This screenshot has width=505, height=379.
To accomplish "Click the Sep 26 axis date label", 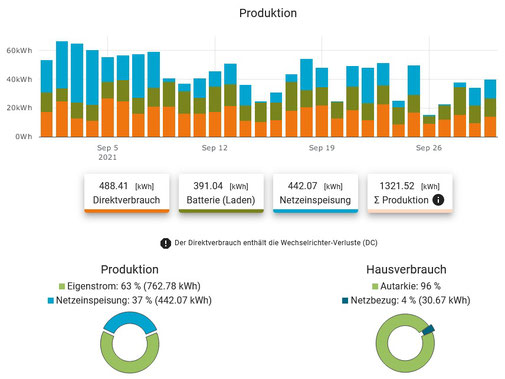I will 429,148.
